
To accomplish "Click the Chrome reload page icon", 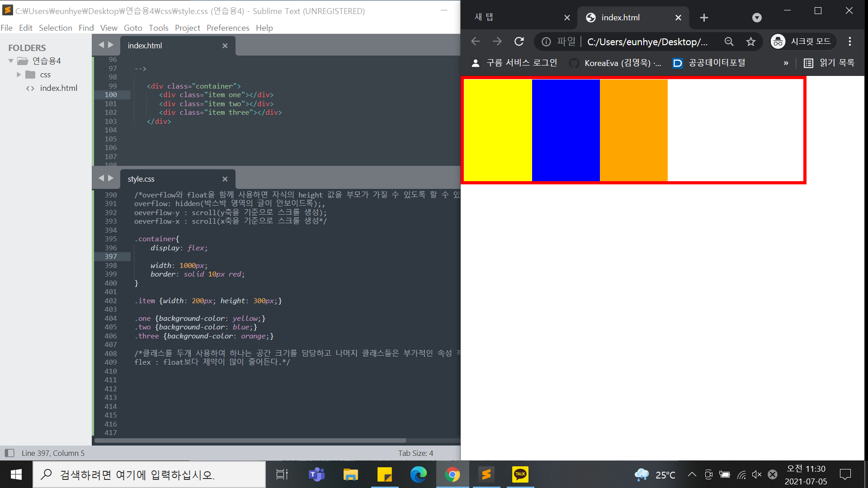I will click(x=519, y=42).
